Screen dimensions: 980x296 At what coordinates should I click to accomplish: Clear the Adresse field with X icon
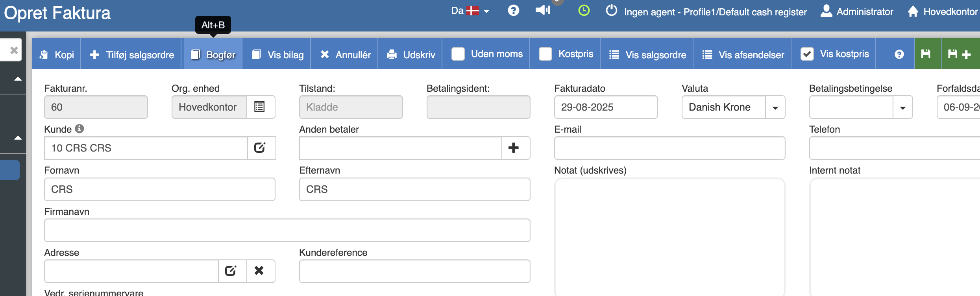point(259,270)
